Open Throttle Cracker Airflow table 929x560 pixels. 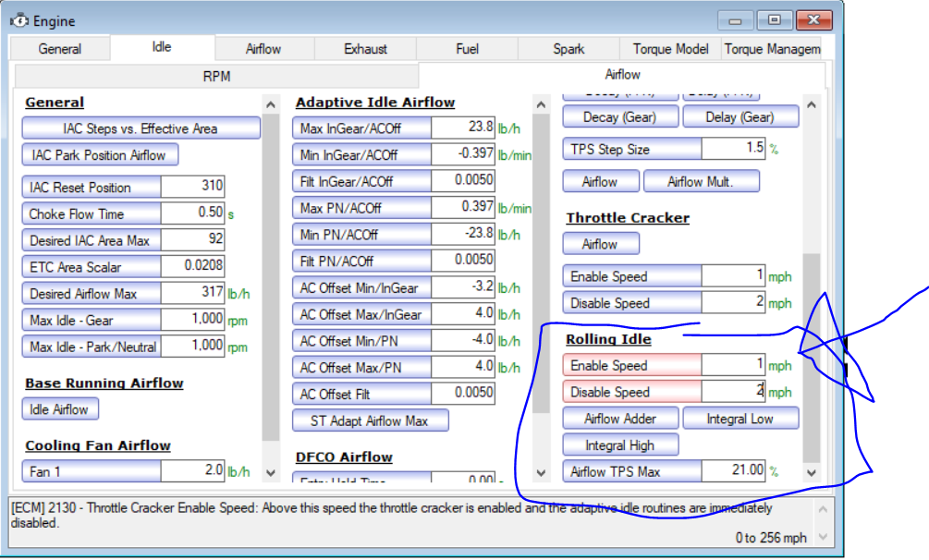pos(601,244)
